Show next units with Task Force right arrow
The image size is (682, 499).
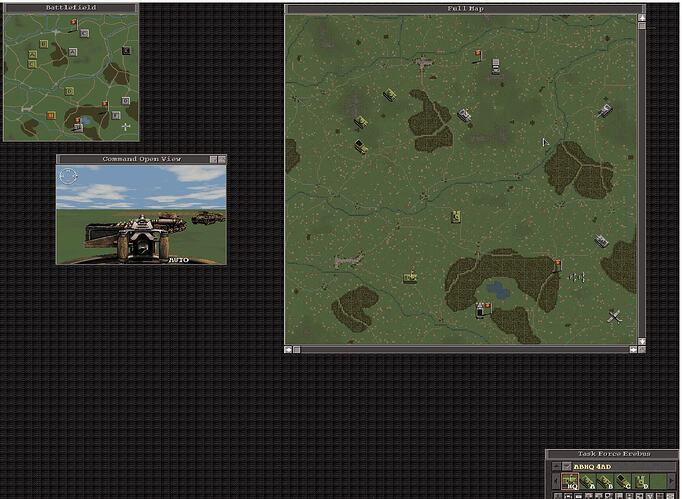pos(672,481)
